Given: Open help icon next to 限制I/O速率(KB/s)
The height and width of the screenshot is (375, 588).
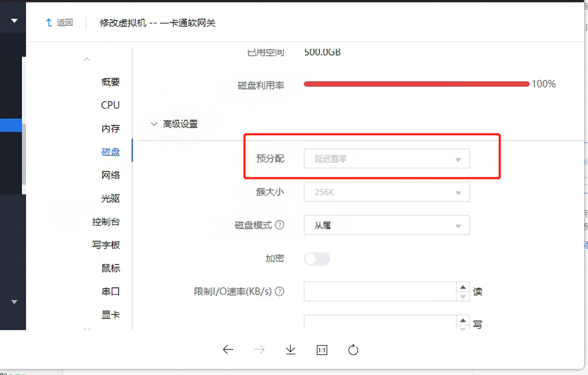Looking at the screenshot, I should pyautogui.click(x=280, y=291).
